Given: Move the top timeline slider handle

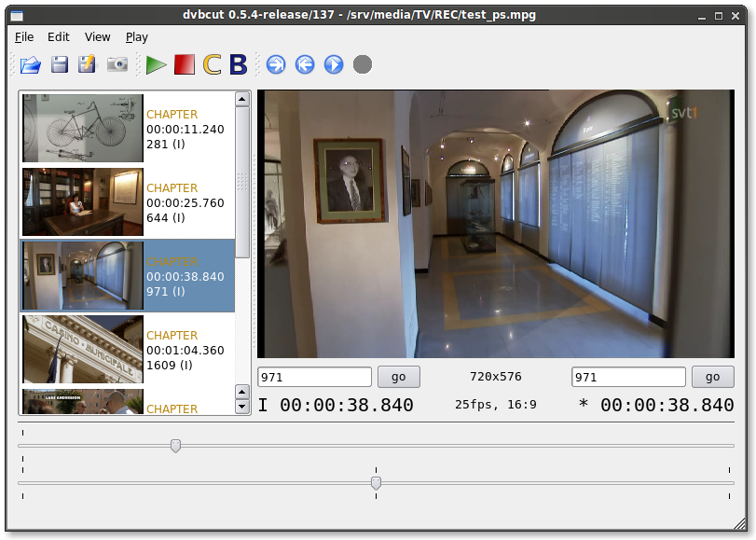Looking at the screenshot, I should point(175,447).
